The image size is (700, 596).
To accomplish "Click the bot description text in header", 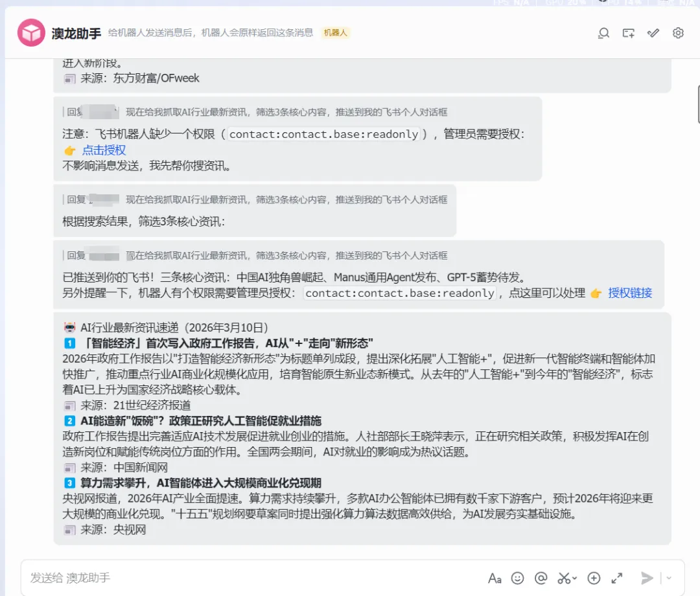I will (211, 32).
